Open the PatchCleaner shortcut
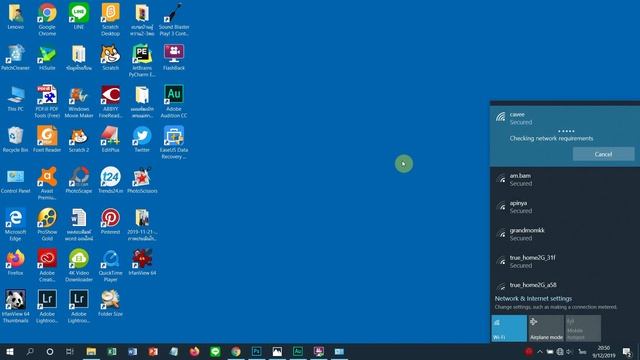640x360 pixels. [16, 58]
